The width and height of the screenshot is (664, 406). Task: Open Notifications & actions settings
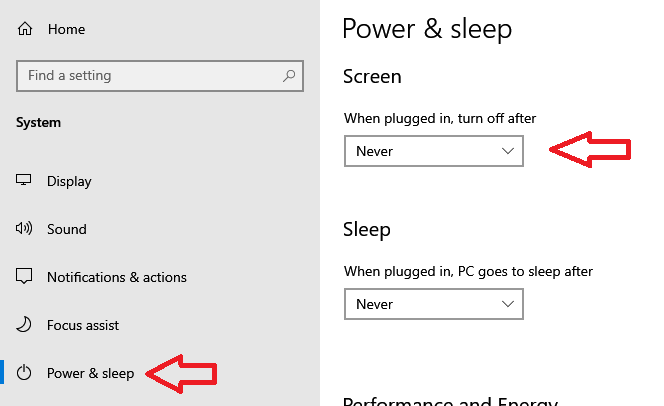116,277
